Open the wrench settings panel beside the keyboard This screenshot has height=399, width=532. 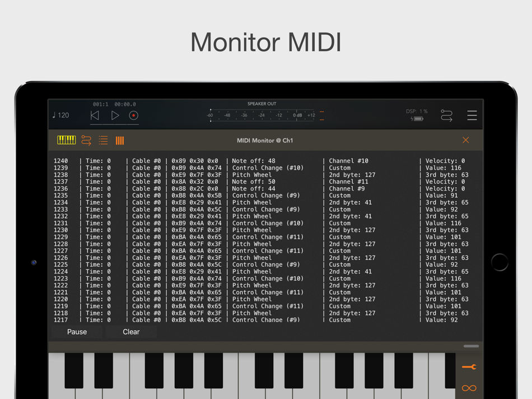tap(469, 366)
